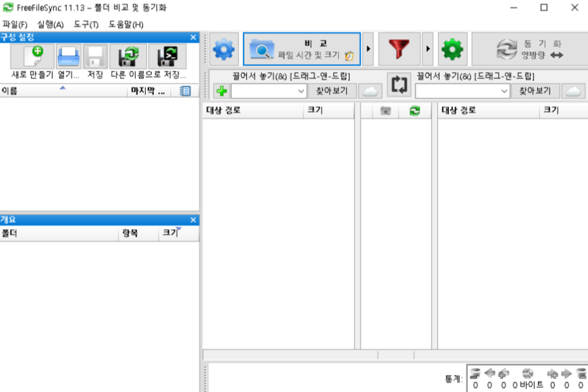Open 도움말(H) menu
588x392 pixels.
tap(126, 24)
